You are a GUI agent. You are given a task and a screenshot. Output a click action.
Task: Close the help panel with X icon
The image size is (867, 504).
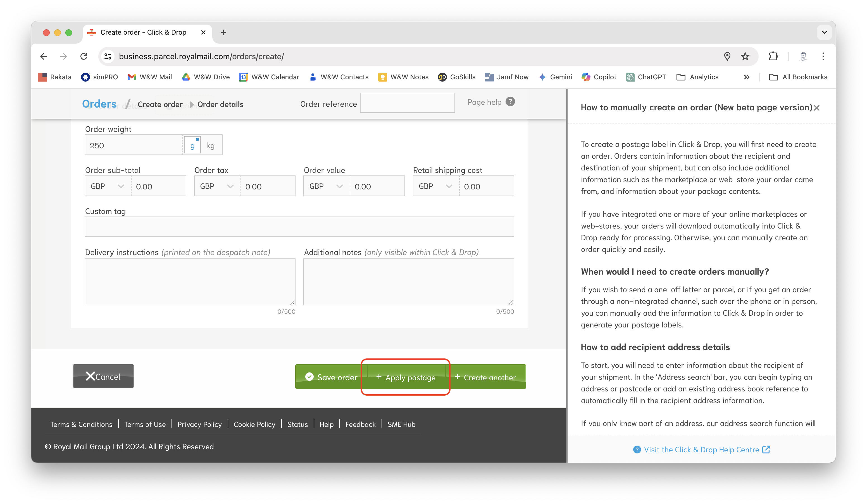[817, 108]
